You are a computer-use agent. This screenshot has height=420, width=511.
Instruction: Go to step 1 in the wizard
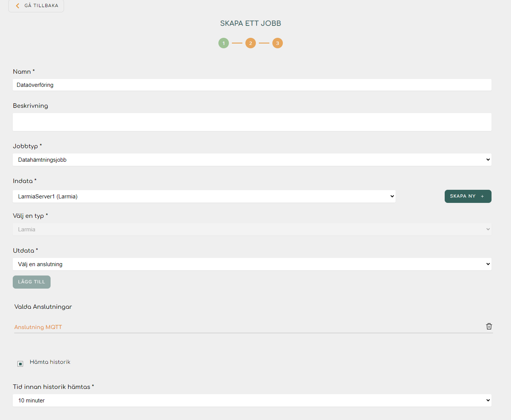tap(224, 43)
